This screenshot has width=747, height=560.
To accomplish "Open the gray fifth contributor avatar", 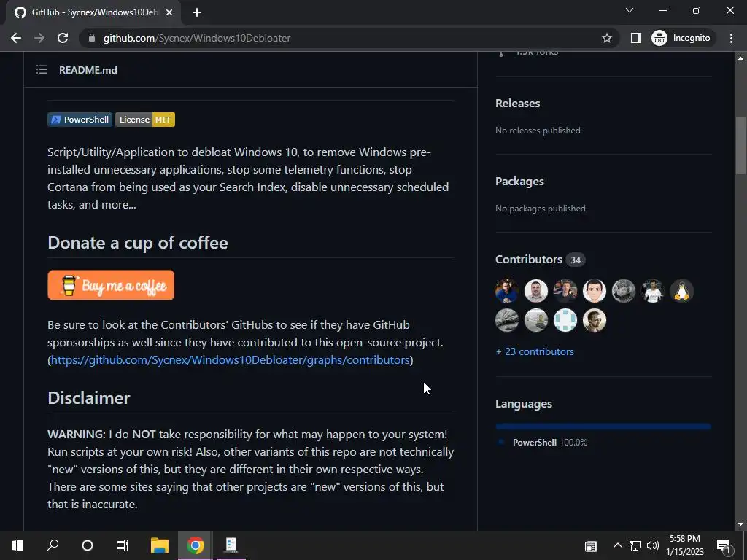I will [624, 291].
